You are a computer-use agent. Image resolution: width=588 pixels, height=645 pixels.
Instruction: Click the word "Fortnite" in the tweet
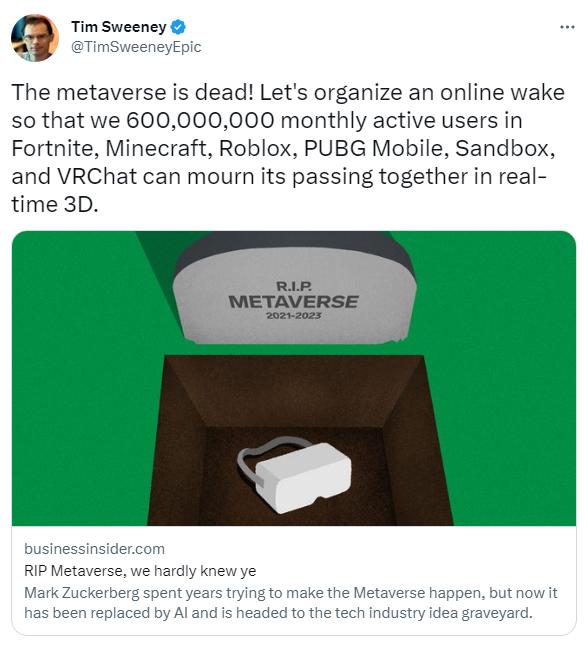55,148
